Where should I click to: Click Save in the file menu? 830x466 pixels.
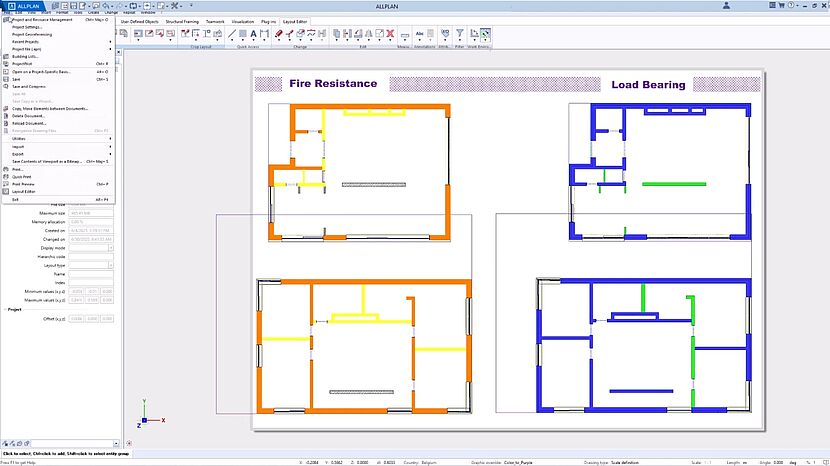pyautogui.click(x=18, y=79)
